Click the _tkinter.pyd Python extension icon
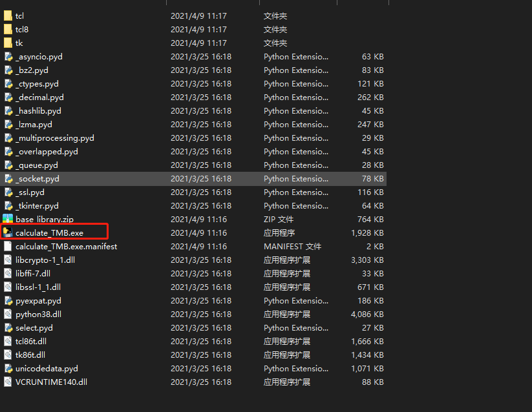 pyautogui.click(x=7, y=205)
